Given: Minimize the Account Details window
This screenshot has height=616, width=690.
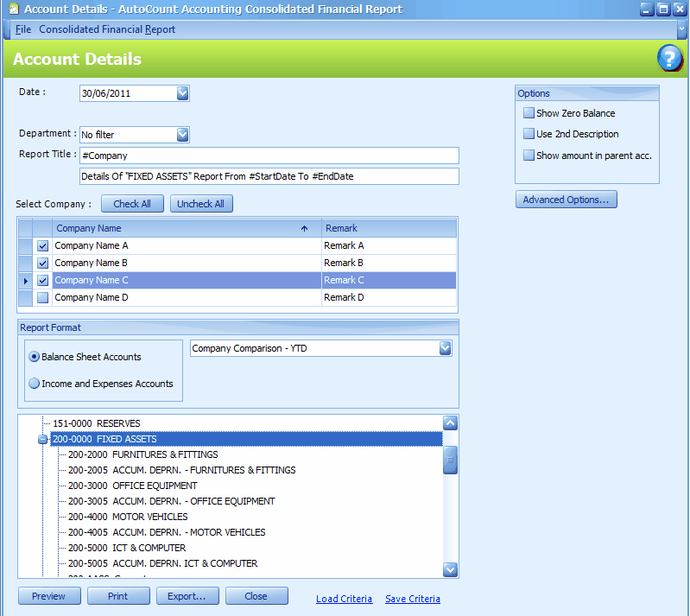Looking at the screenshot, I should click(647, 9).
